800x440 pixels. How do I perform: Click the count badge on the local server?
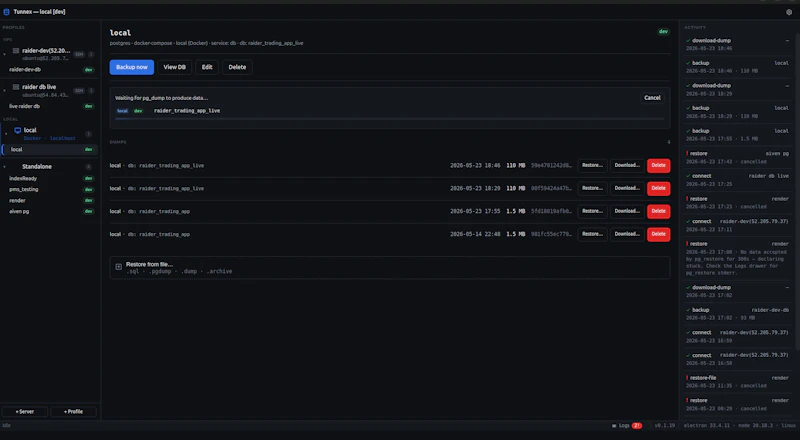(x=88, y=134)
